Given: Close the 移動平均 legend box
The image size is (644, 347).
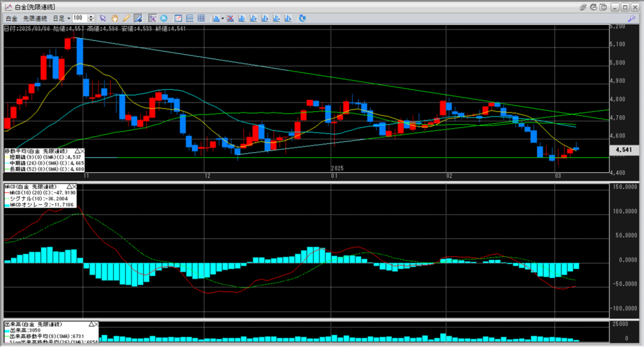Looking at the screenshot, I should 83,151.
